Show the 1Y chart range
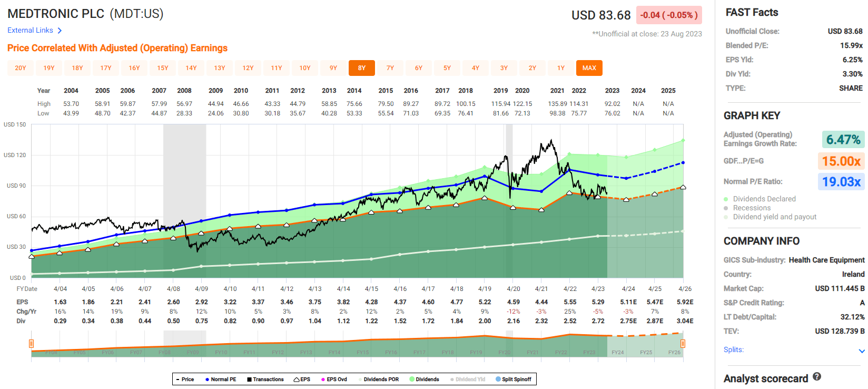 [561, 68]
